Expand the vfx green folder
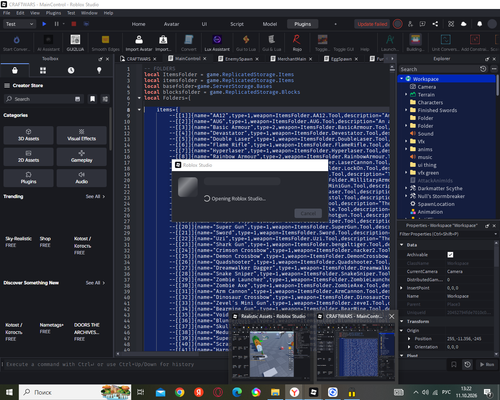 coord(406,172)
